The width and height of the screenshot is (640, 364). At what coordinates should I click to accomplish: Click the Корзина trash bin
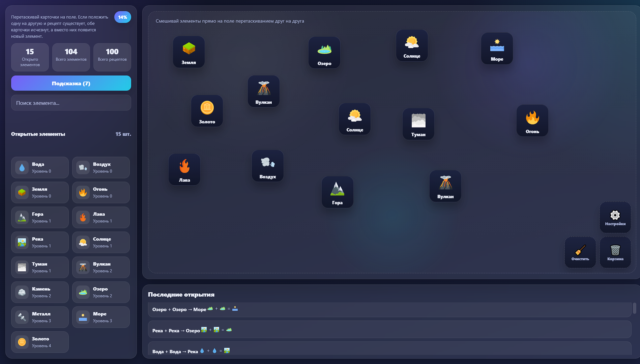click(615, 252)
